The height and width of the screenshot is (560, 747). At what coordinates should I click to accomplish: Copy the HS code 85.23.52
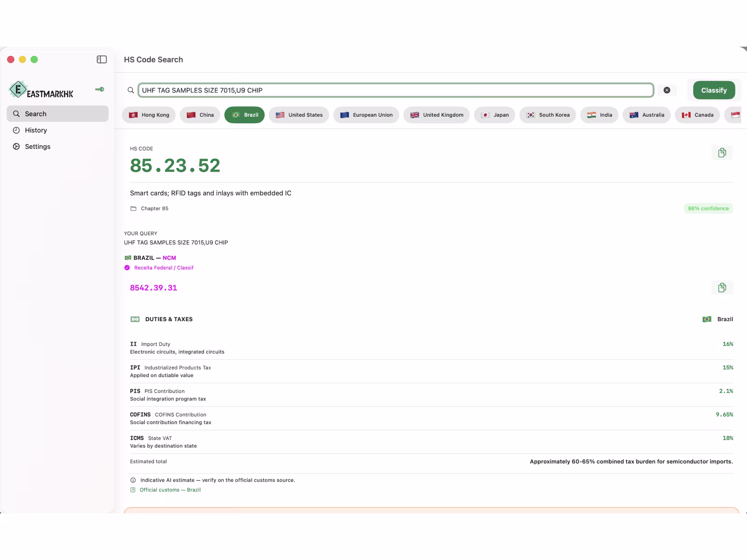tap(722, 153)
